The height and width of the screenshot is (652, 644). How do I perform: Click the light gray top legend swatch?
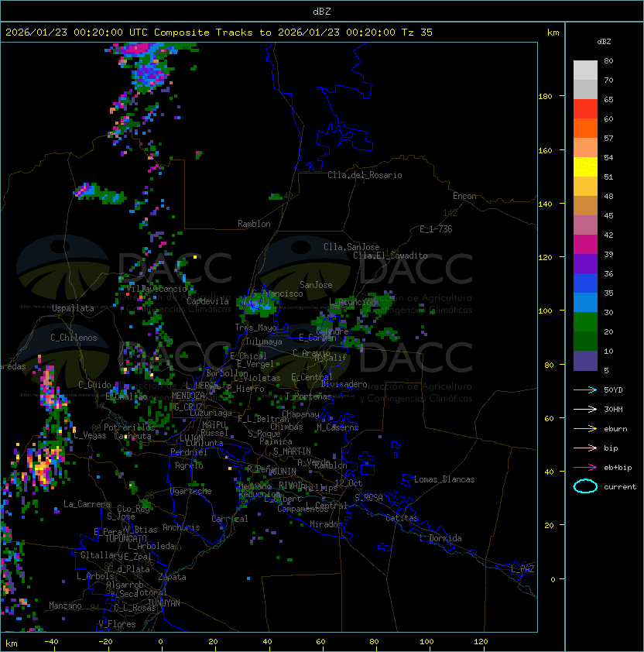tap(585, 70)
